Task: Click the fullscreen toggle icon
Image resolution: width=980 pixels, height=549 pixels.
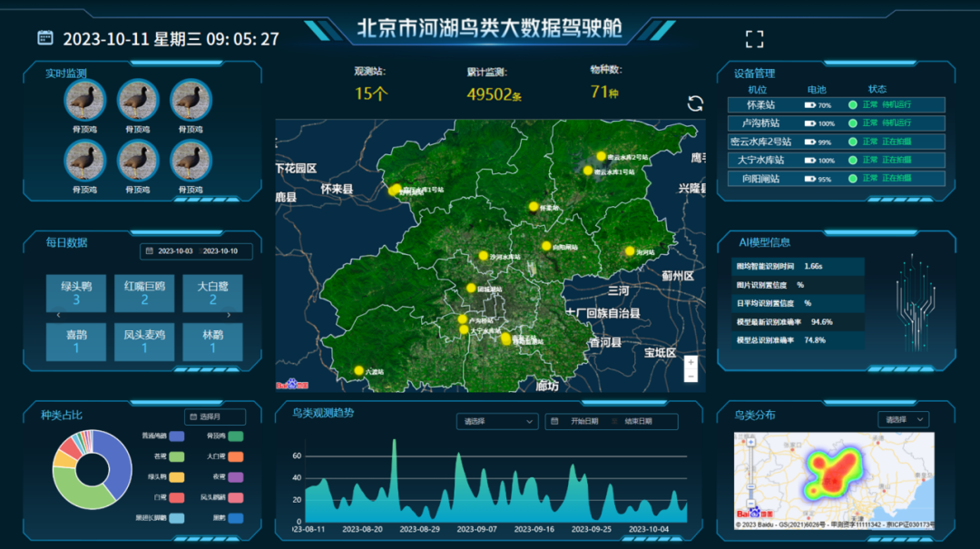Action: tap(754, 39)
